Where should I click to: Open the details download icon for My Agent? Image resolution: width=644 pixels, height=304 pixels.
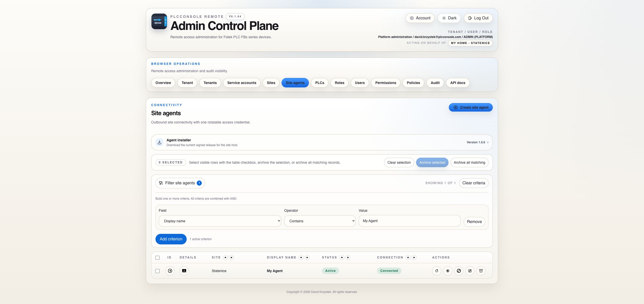(x=184, y=271)
